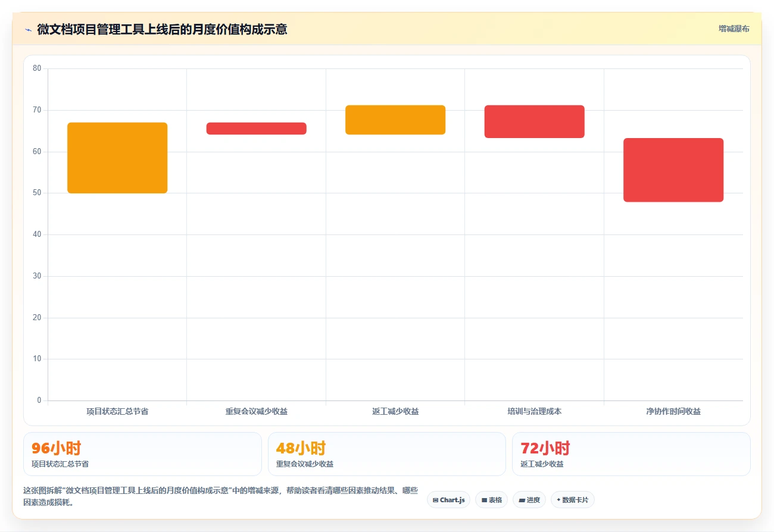
Task: Click x-axis label 项目状态汇总节省
Action: click(117, 411)
